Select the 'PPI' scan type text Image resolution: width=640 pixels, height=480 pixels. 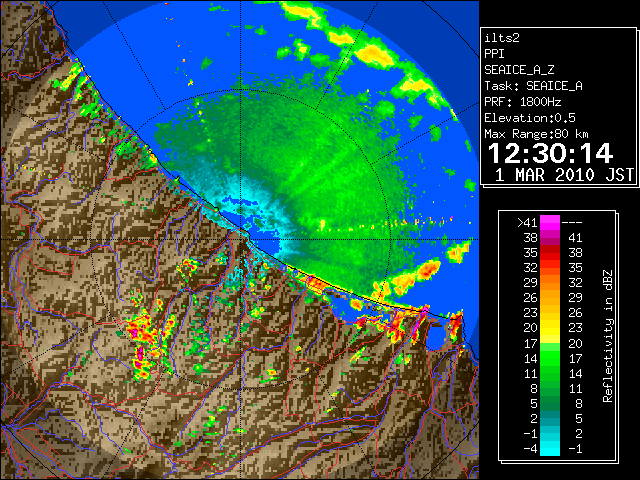[x=494, y=54]
